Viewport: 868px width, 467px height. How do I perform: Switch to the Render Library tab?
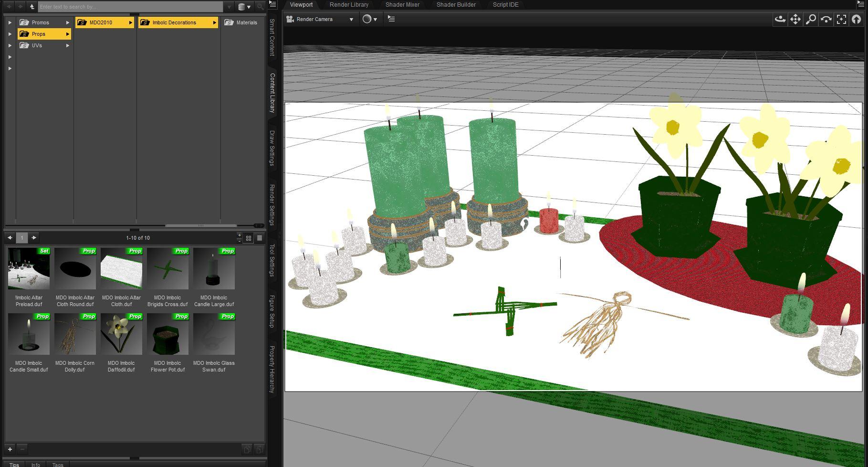click(349, 5)
